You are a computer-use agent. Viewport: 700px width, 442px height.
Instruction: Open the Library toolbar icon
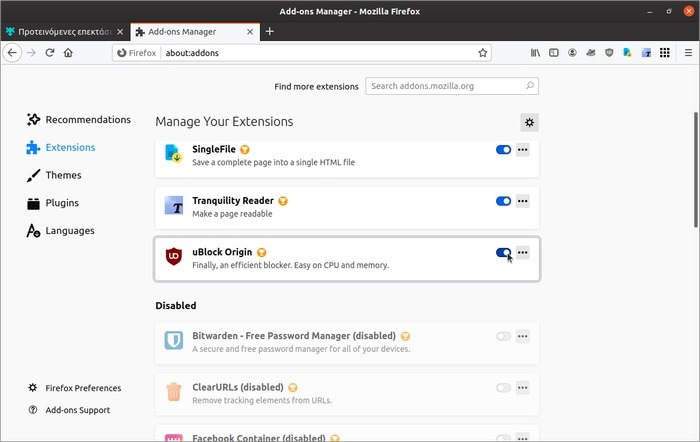[535, 53]
